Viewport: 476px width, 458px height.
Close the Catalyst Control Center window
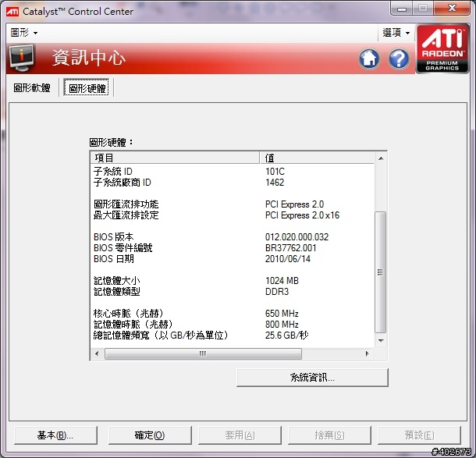coord(452,9)
